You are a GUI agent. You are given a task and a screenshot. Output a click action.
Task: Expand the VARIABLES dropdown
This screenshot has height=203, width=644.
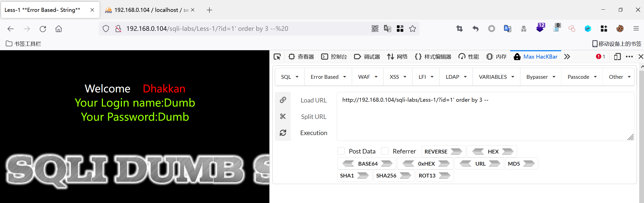496,77
